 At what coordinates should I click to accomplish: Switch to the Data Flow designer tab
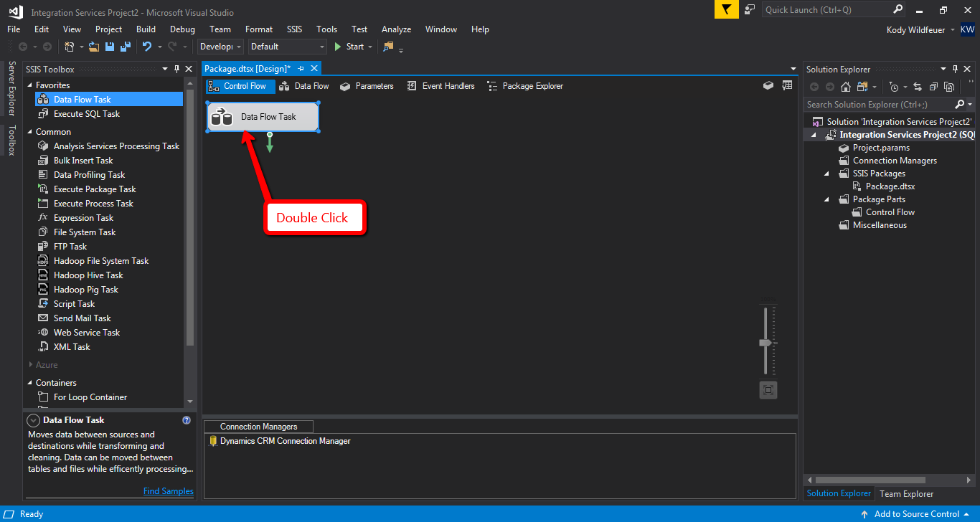pos(304,86)
